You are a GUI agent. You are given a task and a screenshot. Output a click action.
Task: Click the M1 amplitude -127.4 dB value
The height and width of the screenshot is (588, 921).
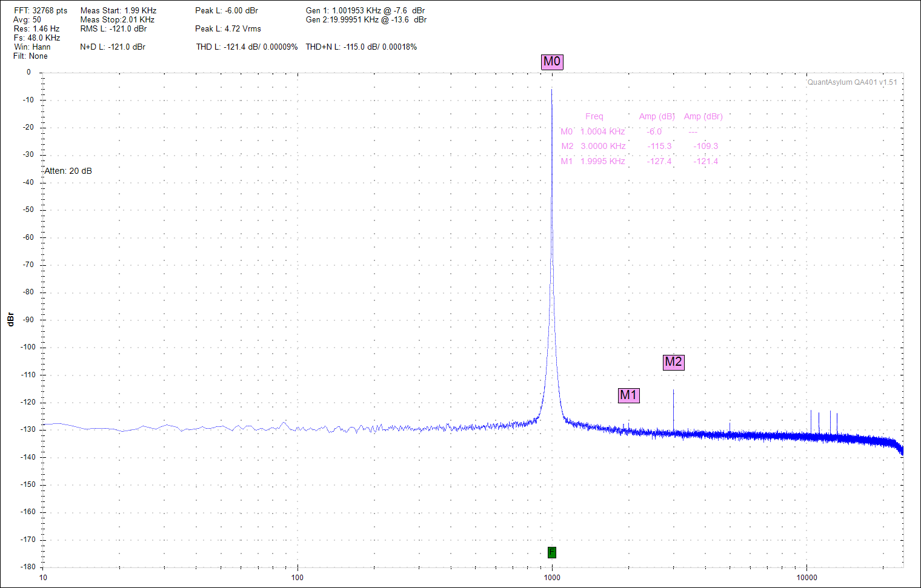659,162
